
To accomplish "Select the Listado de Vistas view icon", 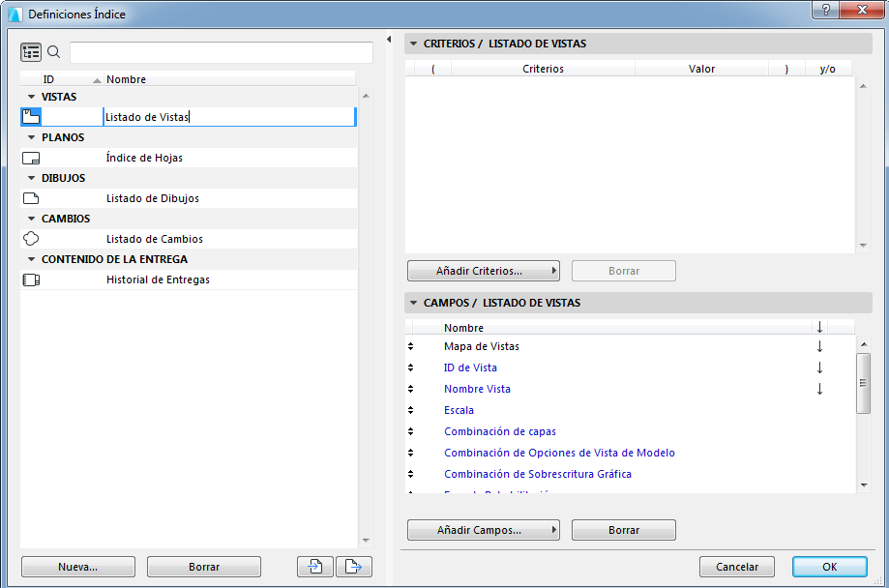I will coord(30,116).
